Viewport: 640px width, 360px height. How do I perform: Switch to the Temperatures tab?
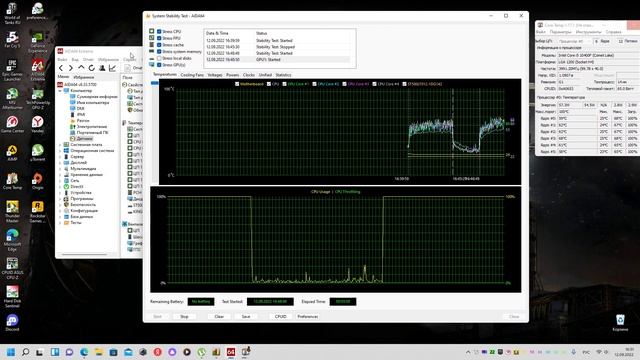click(x=165, y=75)
